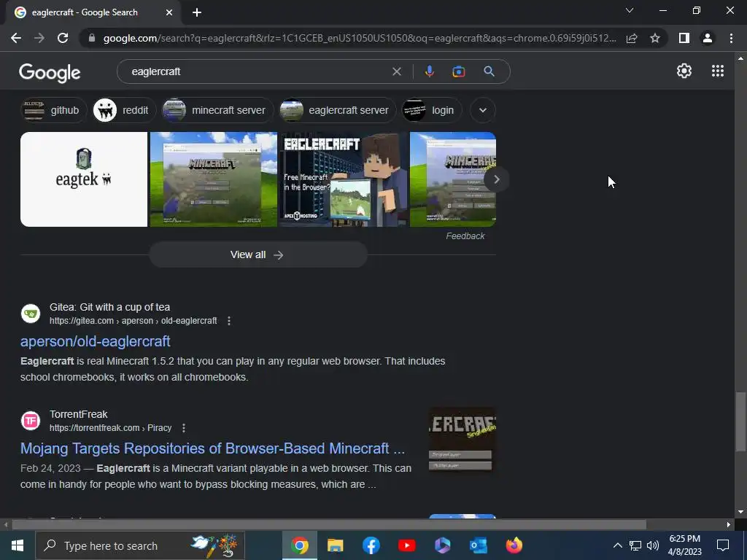Submit search with magnifier icon
747x560 pixels.
[489, 71]
